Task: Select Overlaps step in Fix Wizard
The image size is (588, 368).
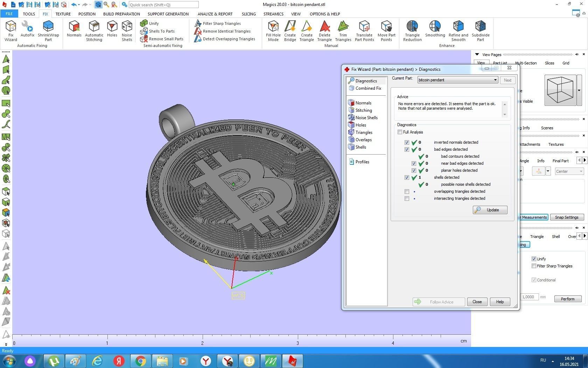Action: 360,140
